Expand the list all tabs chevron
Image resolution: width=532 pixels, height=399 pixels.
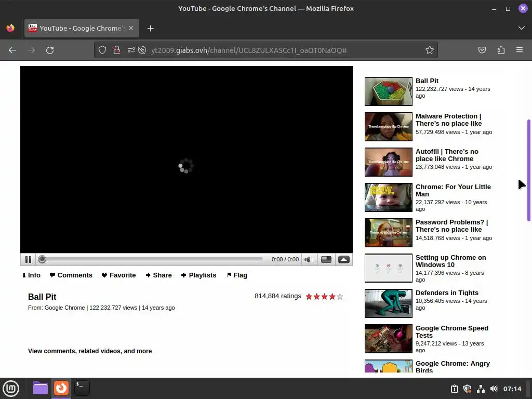pyautogui.click(x=522, y=28)
